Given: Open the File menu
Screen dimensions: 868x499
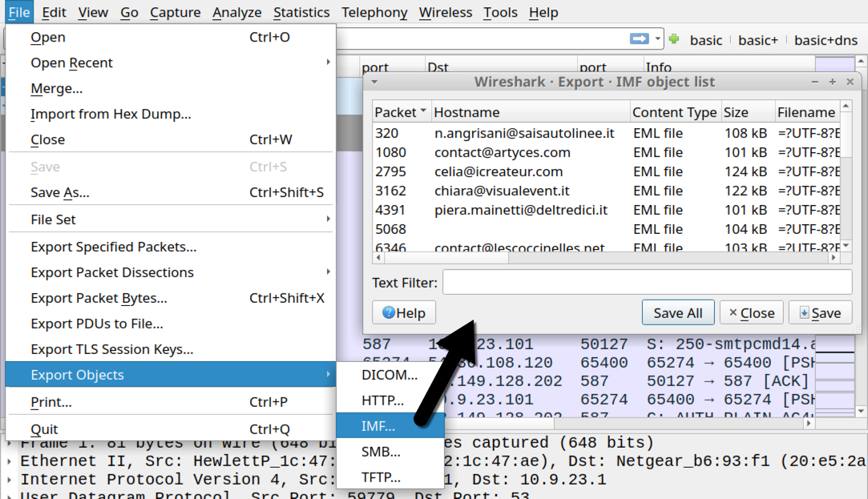Looking at the screenshot, I should [x=19, y=12].
